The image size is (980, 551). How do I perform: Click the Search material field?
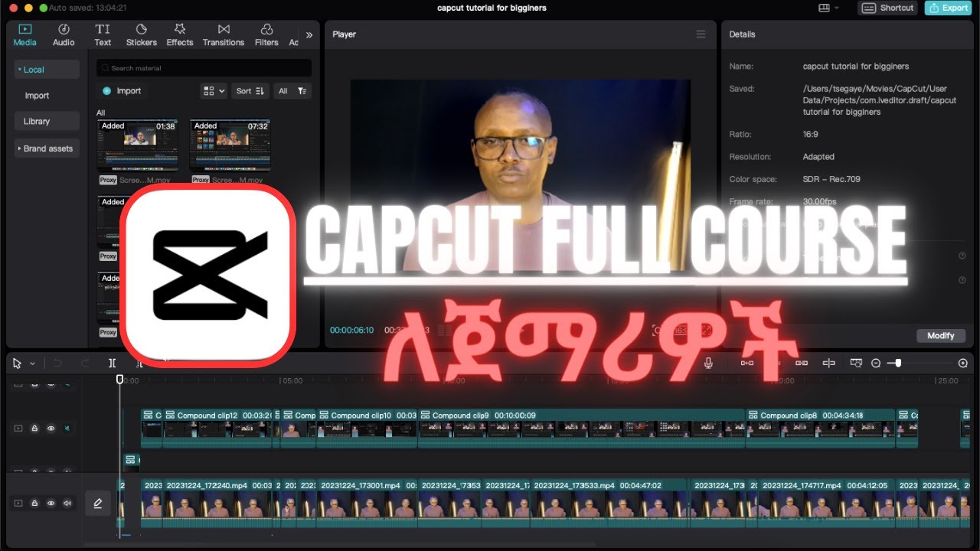[204, 68]
